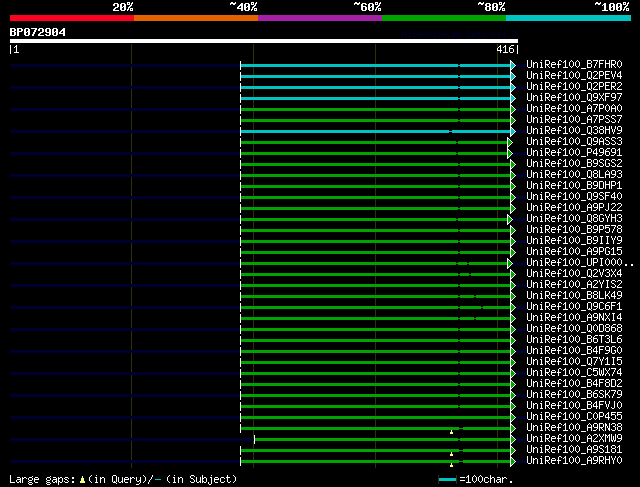
Task: Click the purple ~60% identity legend segment
Action: click(320, 18)
